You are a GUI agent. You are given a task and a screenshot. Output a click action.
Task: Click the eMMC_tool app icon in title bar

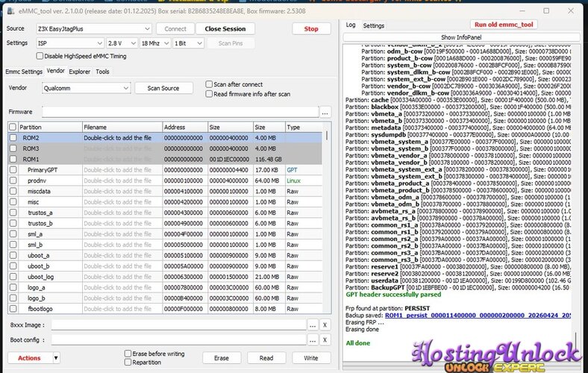tap(10, 11)
